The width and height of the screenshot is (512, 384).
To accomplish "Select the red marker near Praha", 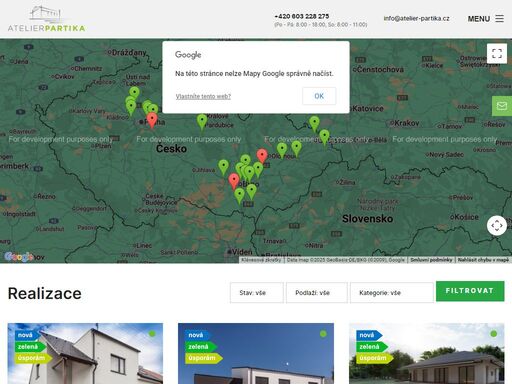I will (x=152, y=120).
